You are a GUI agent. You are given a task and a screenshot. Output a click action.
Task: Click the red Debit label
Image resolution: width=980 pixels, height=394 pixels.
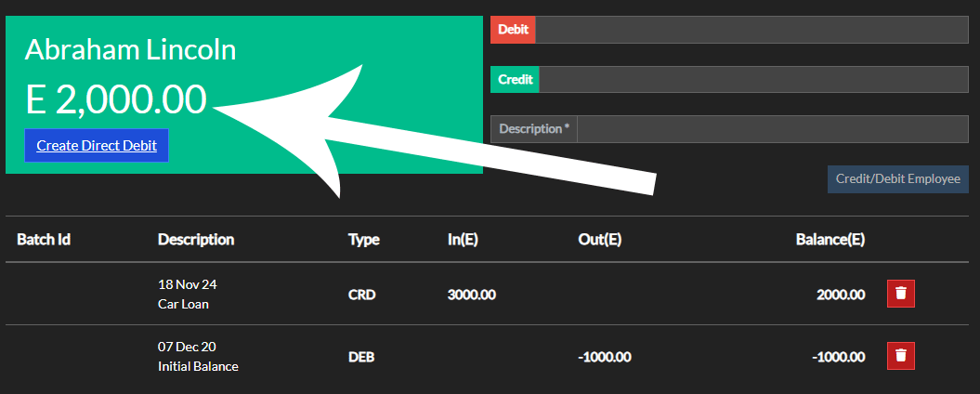pos(513,30)
